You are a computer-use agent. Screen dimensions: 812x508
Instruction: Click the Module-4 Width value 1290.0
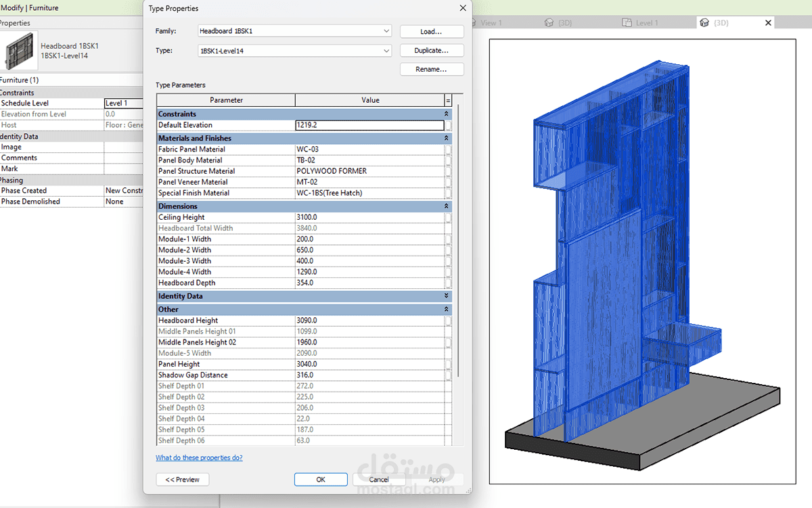click(369, 272)
